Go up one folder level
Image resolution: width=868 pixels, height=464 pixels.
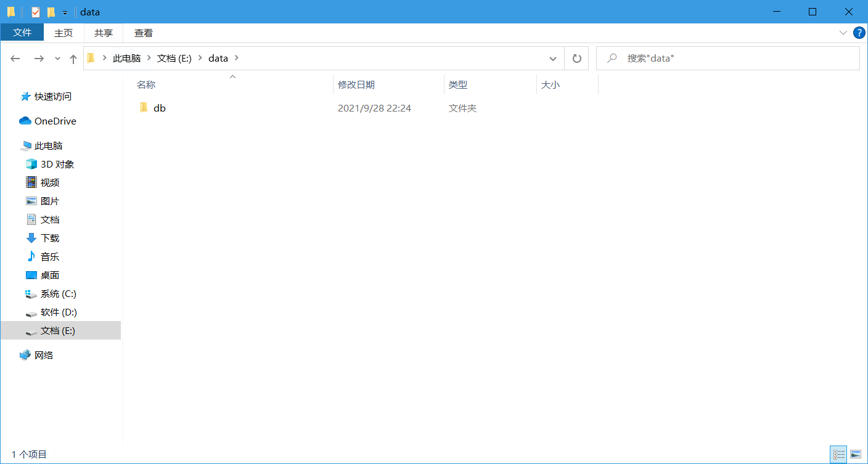click(x=73, y=59)
